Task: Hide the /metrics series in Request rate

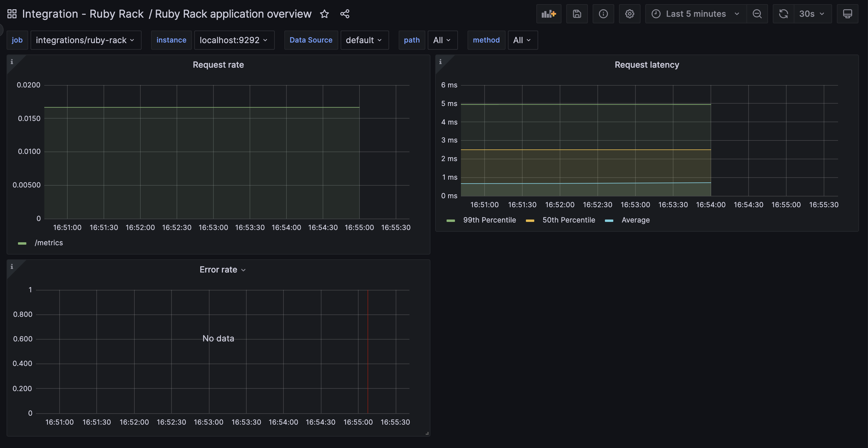Action: (49, 243)
